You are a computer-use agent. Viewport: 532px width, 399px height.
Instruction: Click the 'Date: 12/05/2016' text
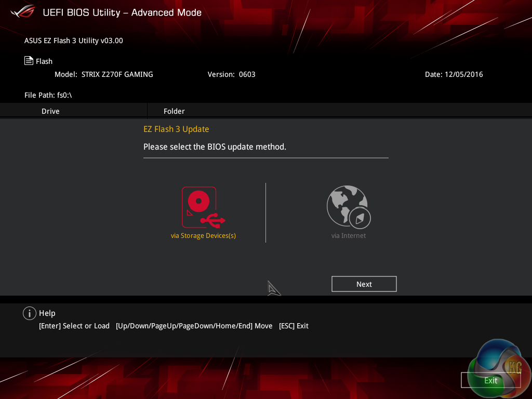[x=454, y=74]
